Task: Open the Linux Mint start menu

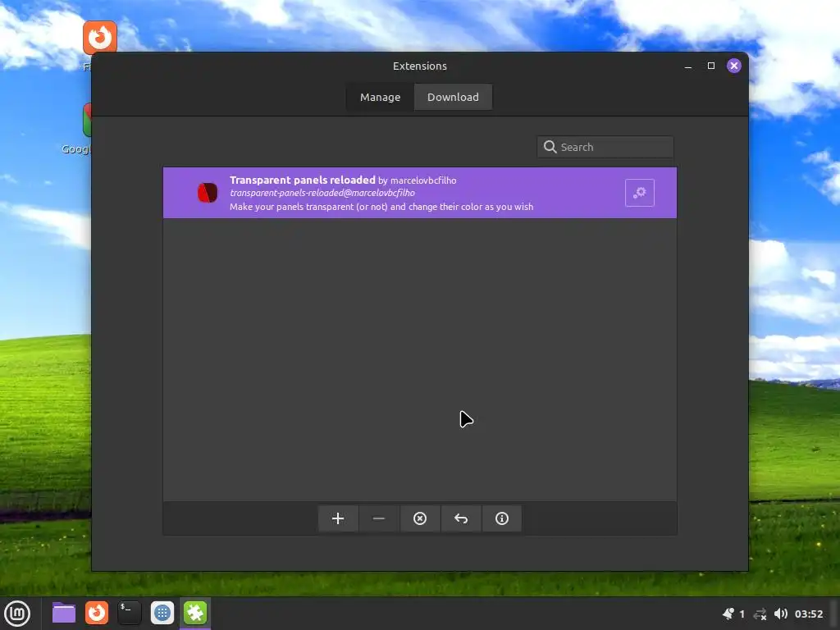Action: (18, 614)
